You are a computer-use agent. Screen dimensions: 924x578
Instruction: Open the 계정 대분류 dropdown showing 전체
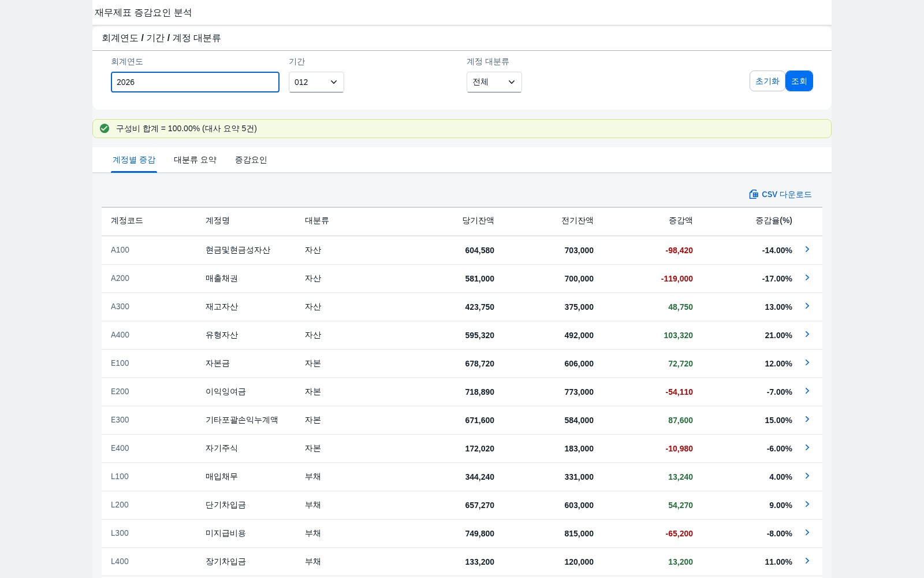pos(494,82)
